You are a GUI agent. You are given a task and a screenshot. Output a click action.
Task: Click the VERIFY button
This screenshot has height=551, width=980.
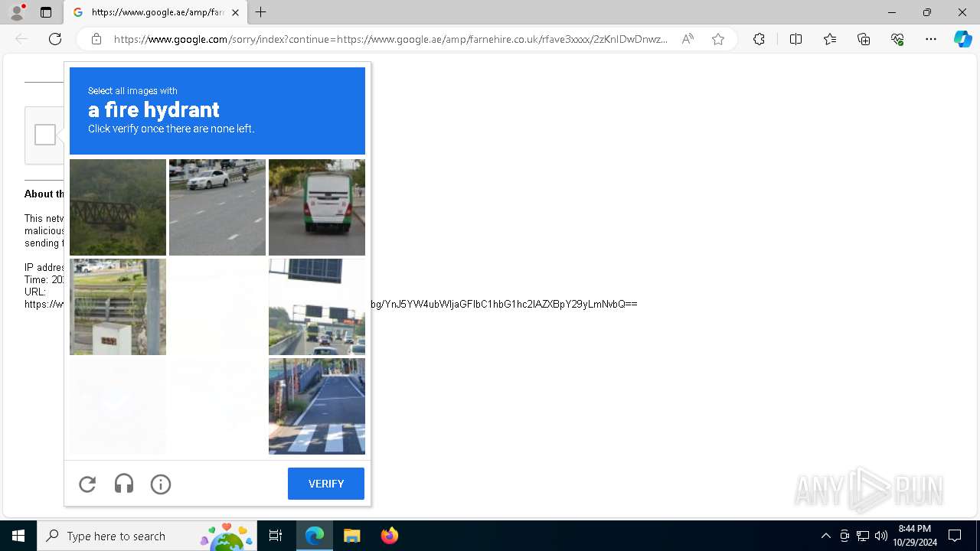coord(326,484)
